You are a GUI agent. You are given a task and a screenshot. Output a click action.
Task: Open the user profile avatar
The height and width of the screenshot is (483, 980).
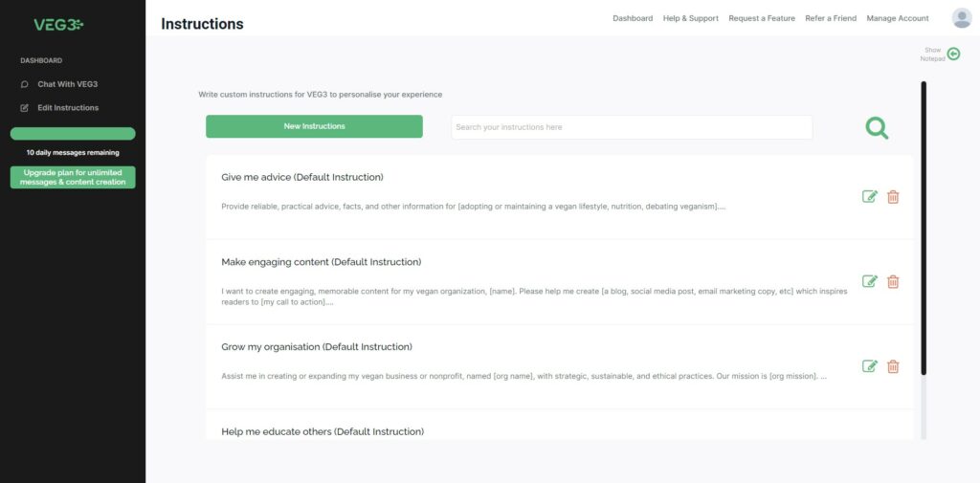pos(961,18)
